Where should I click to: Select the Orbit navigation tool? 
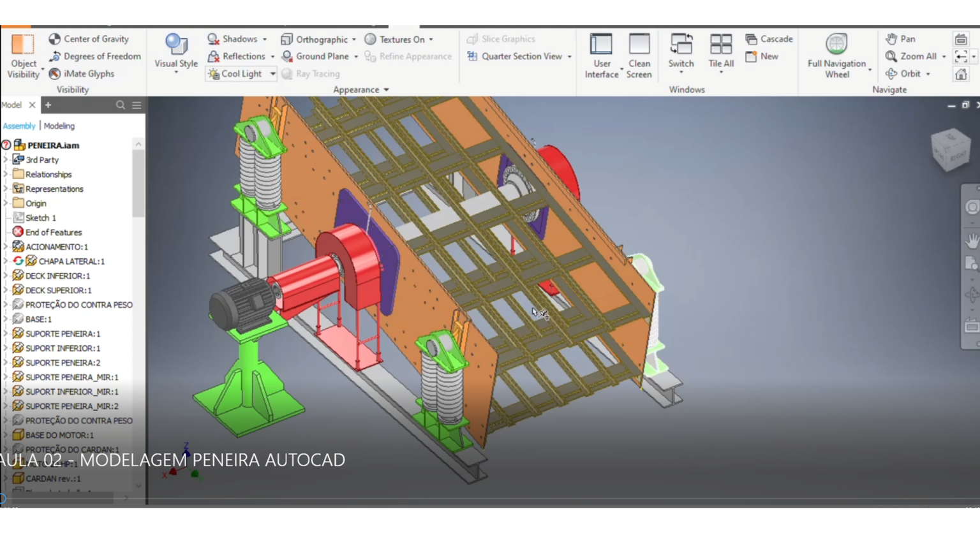click(x=907, y=73)
